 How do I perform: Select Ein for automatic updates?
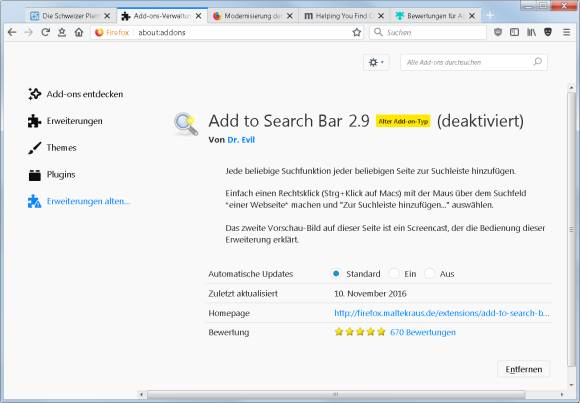point(394,273)
